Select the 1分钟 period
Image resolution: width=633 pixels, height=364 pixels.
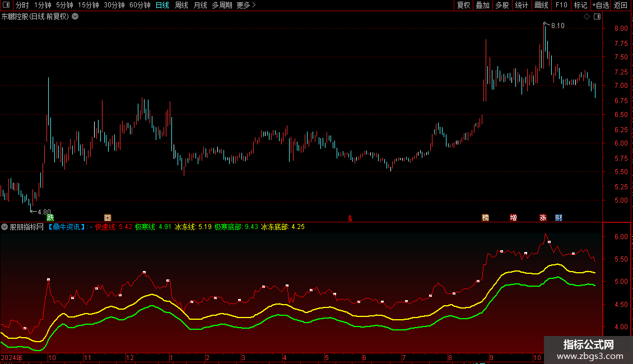(x=43, y=5)
